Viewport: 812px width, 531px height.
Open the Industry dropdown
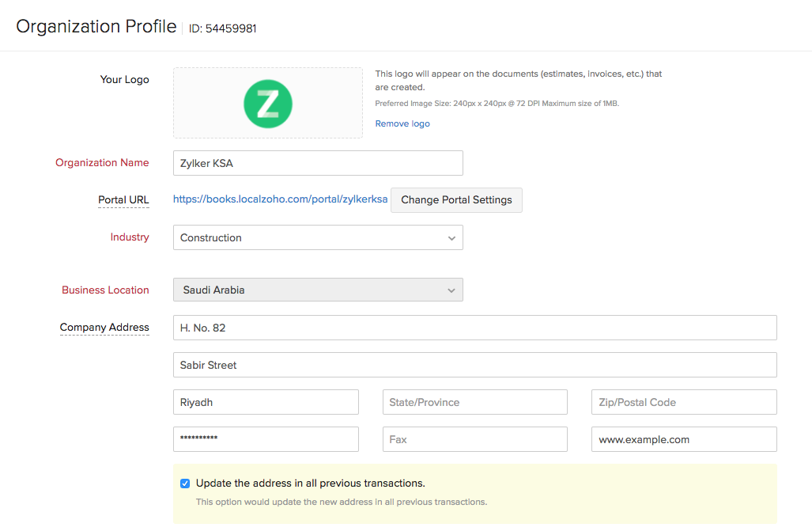click(x=317, y=237)
